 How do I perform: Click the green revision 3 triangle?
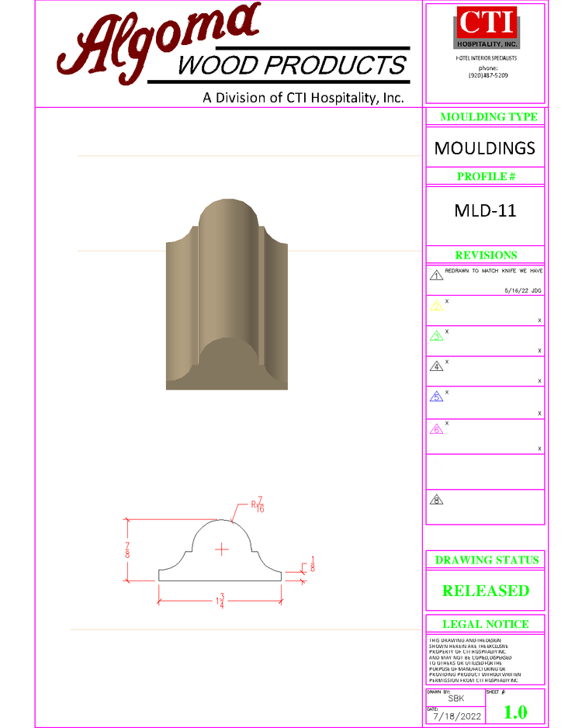pyautogui.click(x=436, y=336)
